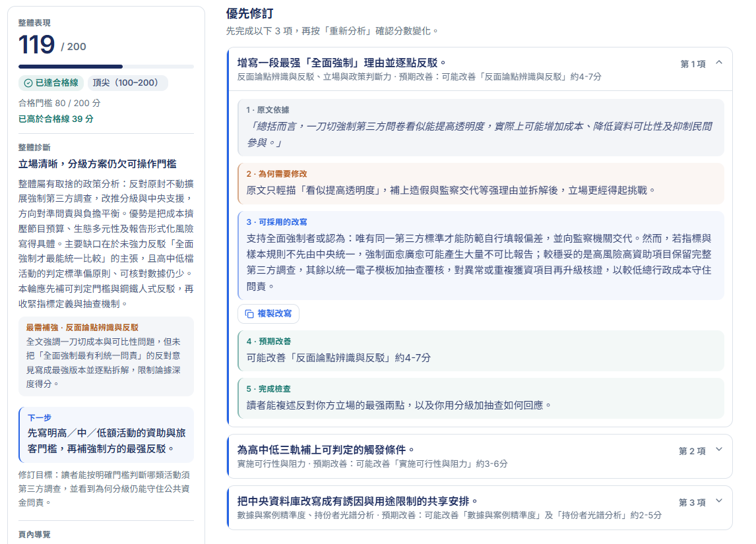Click the 第 1 項 label
Screen dimensions: 756x544
point(693,63)
